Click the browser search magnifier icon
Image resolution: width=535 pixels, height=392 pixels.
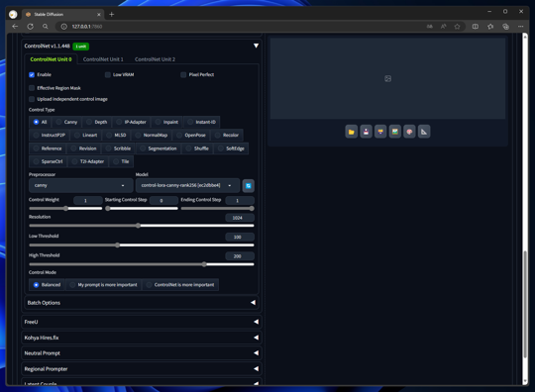pos(45,27)
